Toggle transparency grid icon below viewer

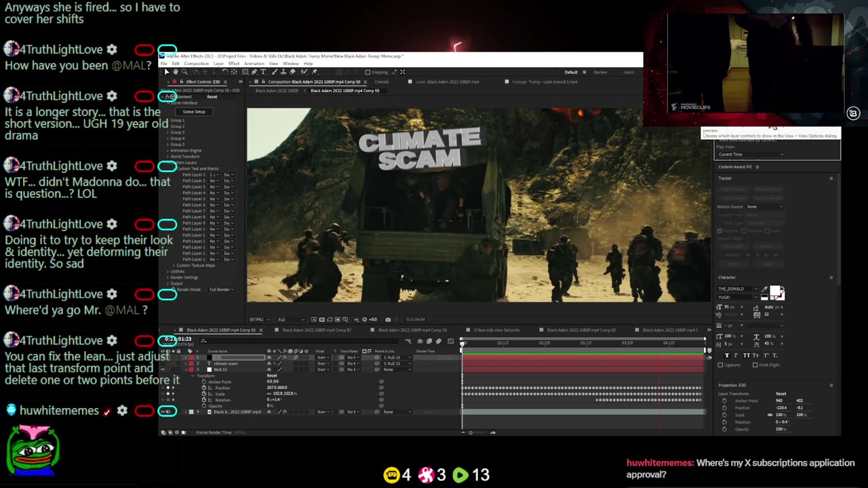(322, 319)
